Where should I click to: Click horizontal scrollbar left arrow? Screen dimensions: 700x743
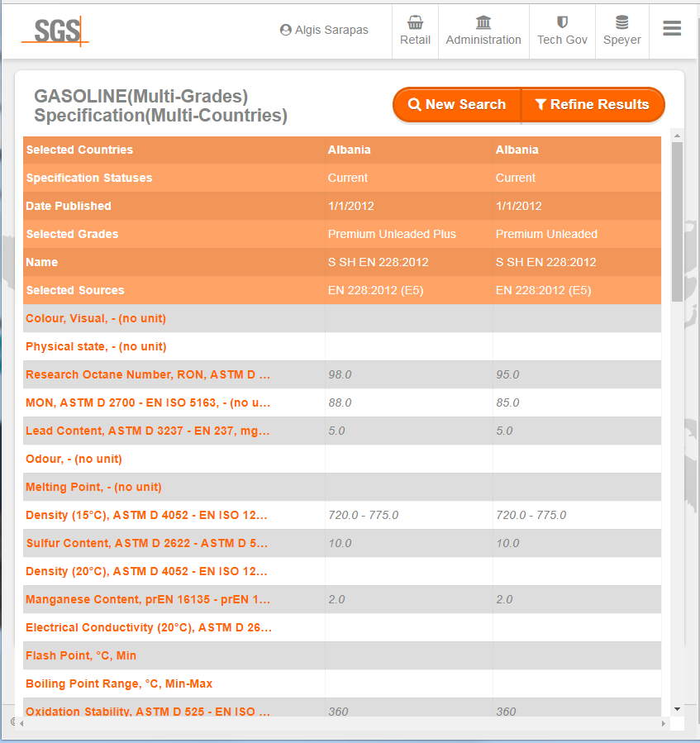click(x=21, y=723)
